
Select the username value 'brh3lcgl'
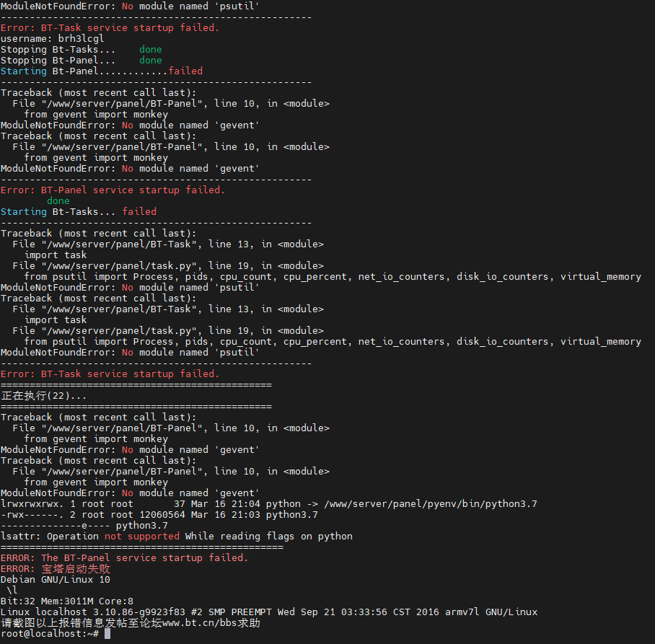[81, 39]
